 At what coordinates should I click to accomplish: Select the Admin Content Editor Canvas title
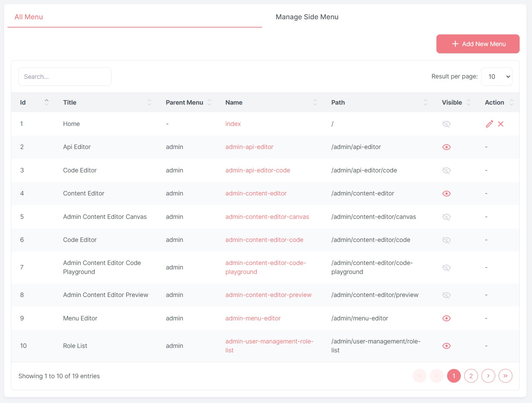[x=105, y=217]
